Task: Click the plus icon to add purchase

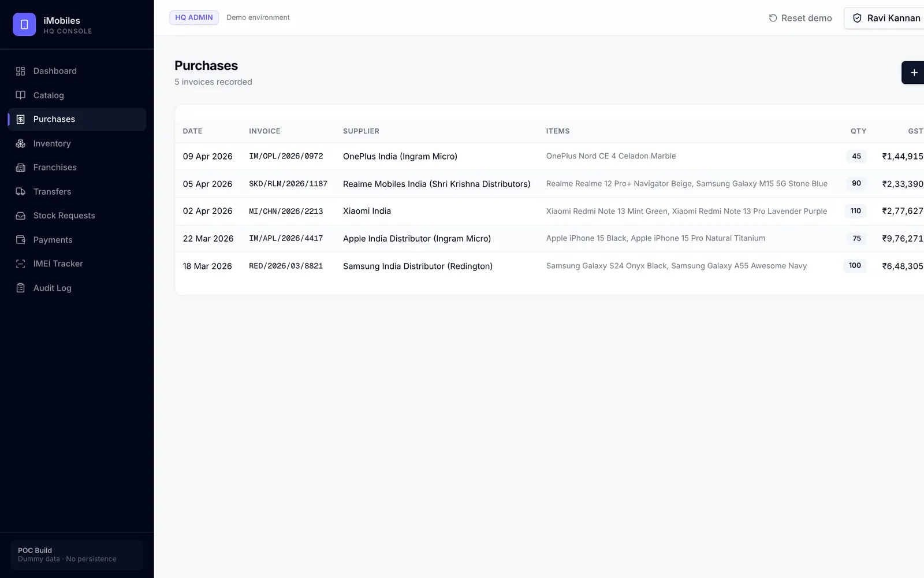Action: tap(914, 73)
